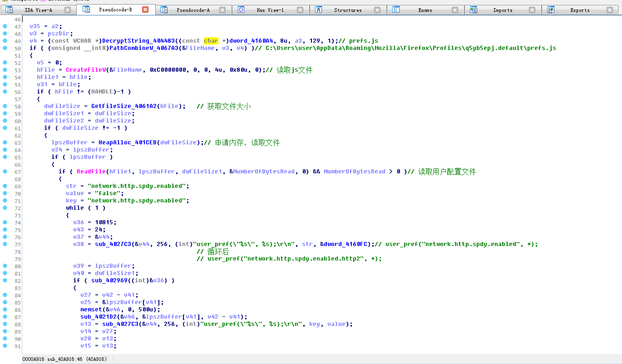Click the Enums tab icon
The width and height of the screenshot is (622, 364).
point(396,10)
